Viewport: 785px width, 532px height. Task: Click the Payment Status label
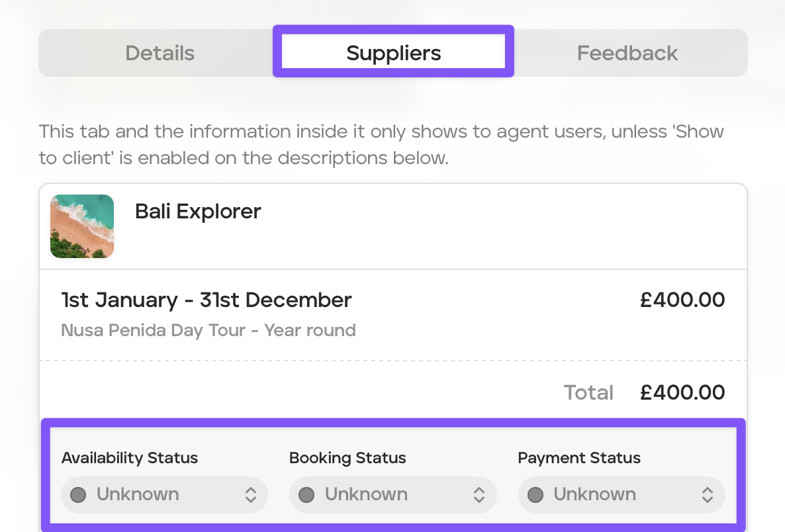[x=579, y=458]
